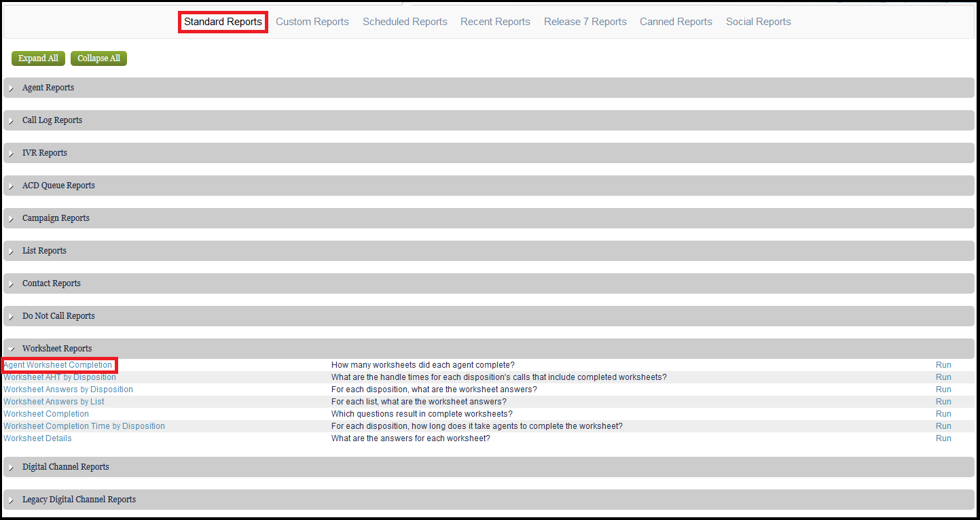Click 'For each disposition, what are the worksheet answers?'

tap(434, 389)
